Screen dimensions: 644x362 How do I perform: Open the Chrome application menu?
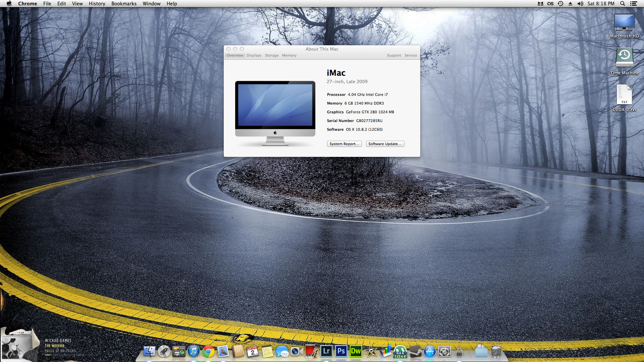click(x=28, y=4)
